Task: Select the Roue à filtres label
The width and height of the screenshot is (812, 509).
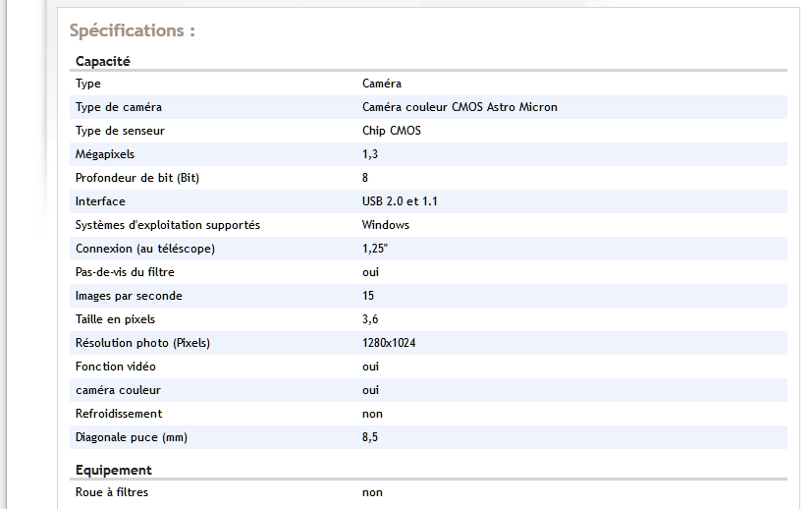Action: [x=112, y=492]
